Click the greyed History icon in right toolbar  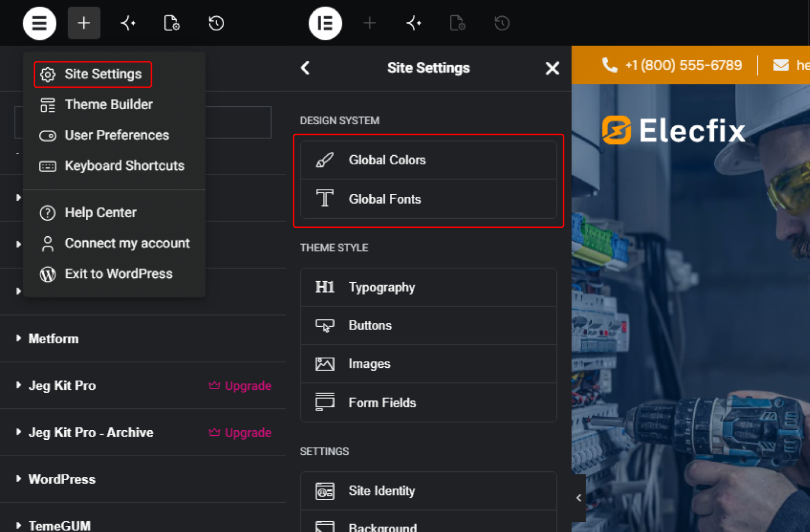[502, 23]
